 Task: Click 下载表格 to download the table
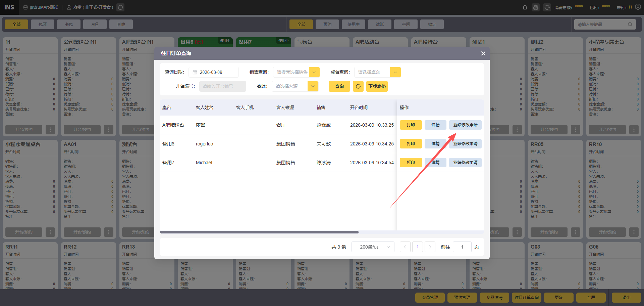pos(377,86)
